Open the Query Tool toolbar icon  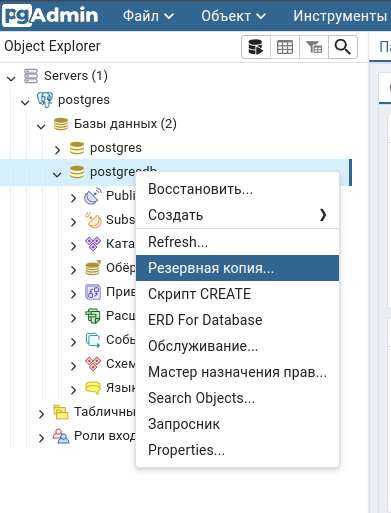[x=256, y=47]
